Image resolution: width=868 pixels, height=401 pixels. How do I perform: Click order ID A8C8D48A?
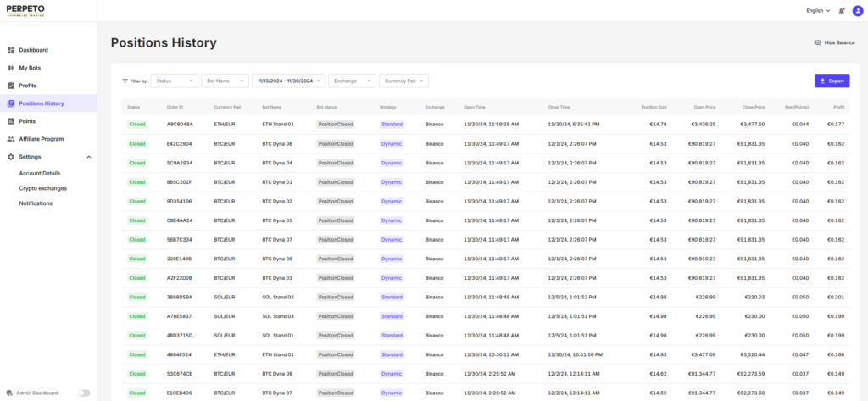click(x=180, y=124)
